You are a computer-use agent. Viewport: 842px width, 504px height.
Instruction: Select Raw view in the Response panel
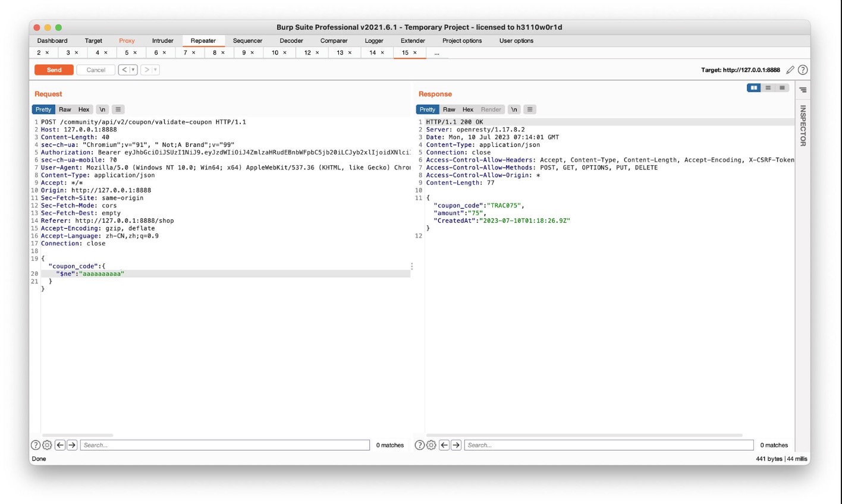pos(449,109)
